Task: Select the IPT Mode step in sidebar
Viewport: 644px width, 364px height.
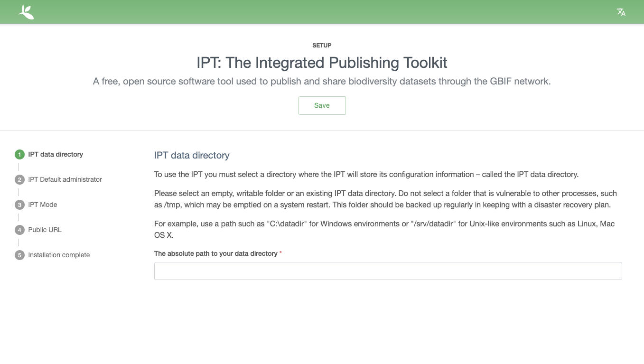Action: click(42, 205)
